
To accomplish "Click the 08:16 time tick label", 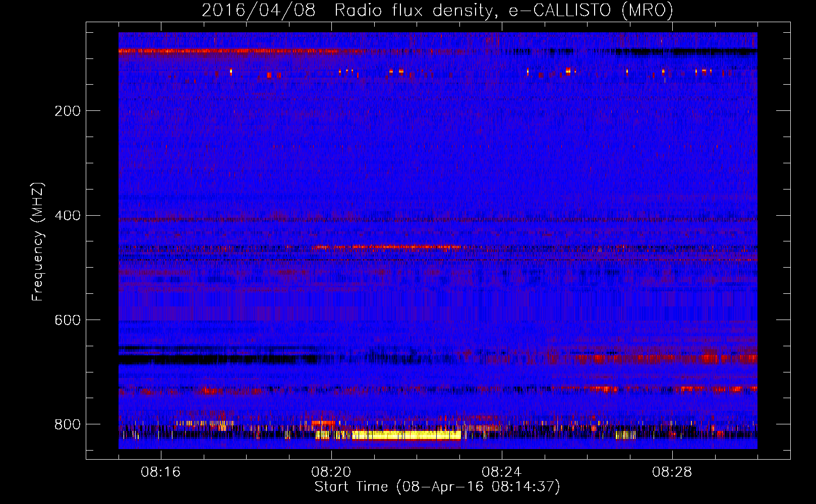I will [160, 472].
